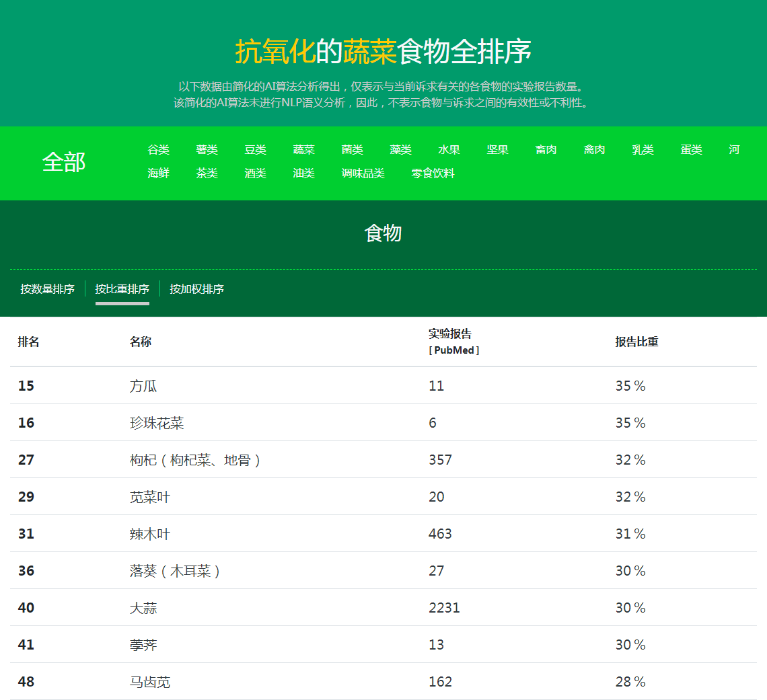Select the 谷类 category link

point(158,150)
